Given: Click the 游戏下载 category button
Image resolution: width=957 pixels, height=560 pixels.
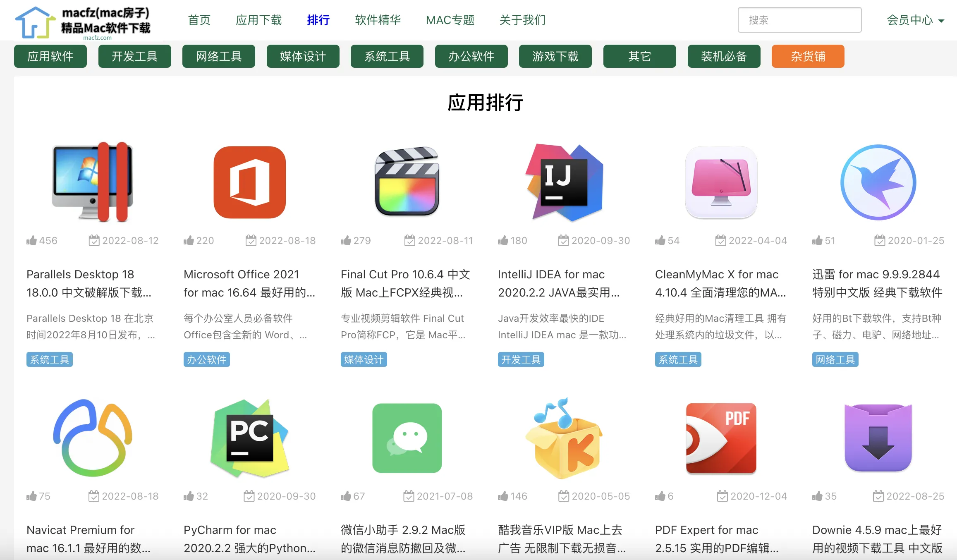Looking at the screenshot, I should 555,56.
